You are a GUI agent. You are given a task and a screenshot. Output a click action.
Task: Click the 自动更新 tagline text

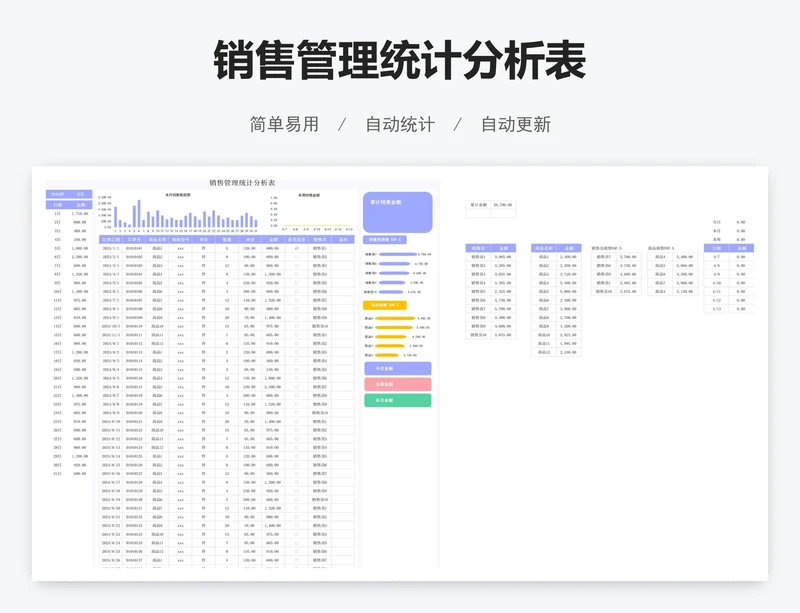[x=516, y=124]
